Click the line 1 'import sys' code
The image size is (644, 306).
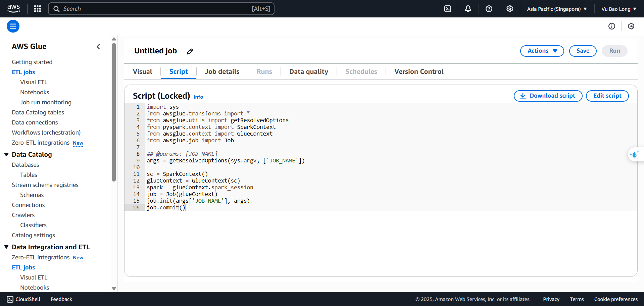point(163,107)
